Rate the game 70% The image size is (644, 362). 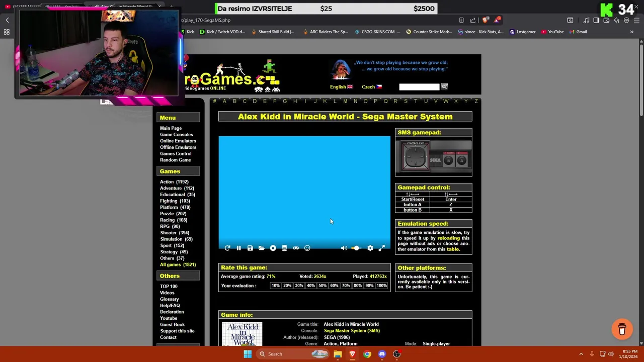(346, 286)
